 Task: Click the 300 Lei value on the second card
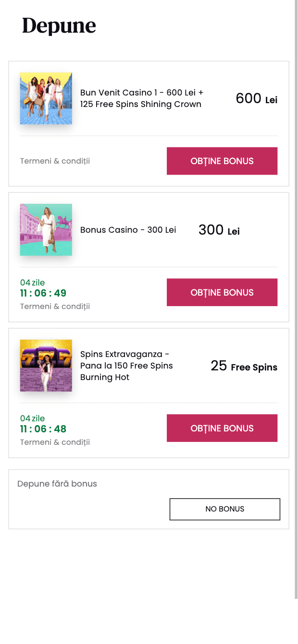pos(219,230)
